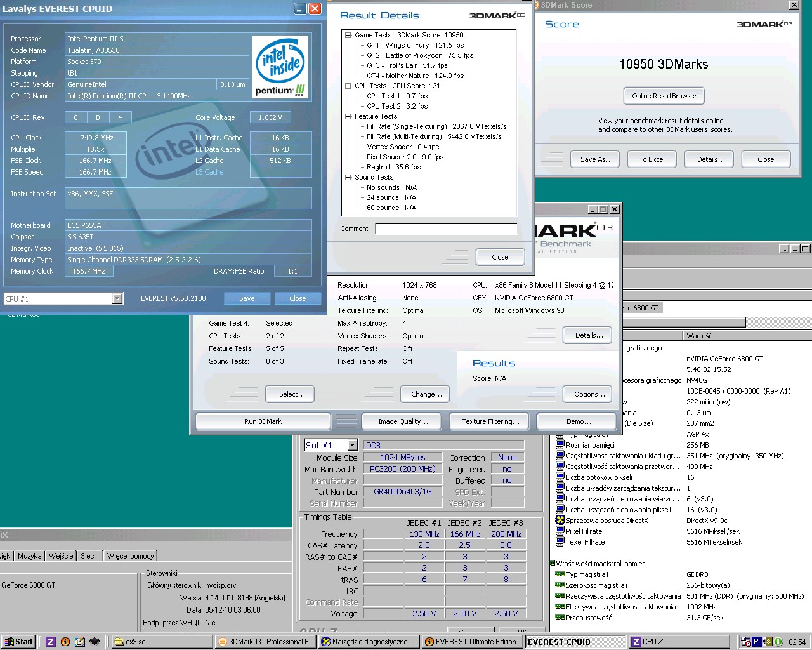The image size is (812, 650).
Task: Click System Details... button in 3DMark03
Action: (x=589, y=335)
